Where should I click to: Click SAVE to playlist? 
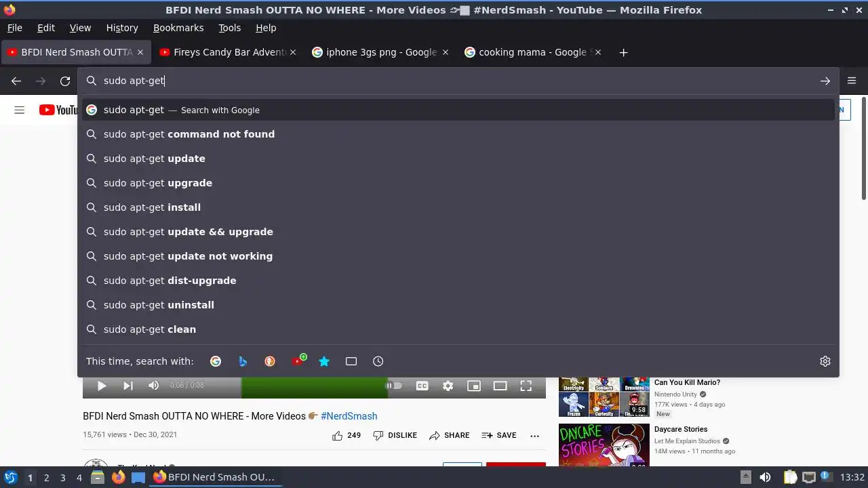point(499,436)
